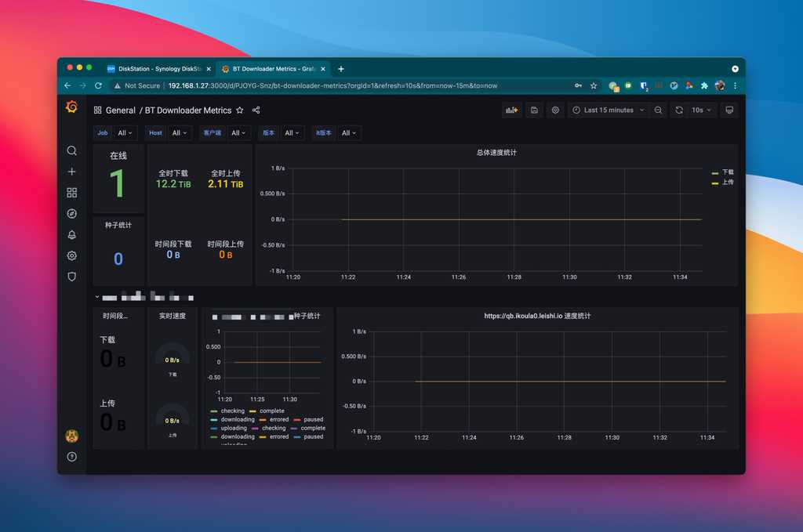This screenshot has width=803, height=532.
Task: Click the share dashboard icon
Action: tap(256, 110)
